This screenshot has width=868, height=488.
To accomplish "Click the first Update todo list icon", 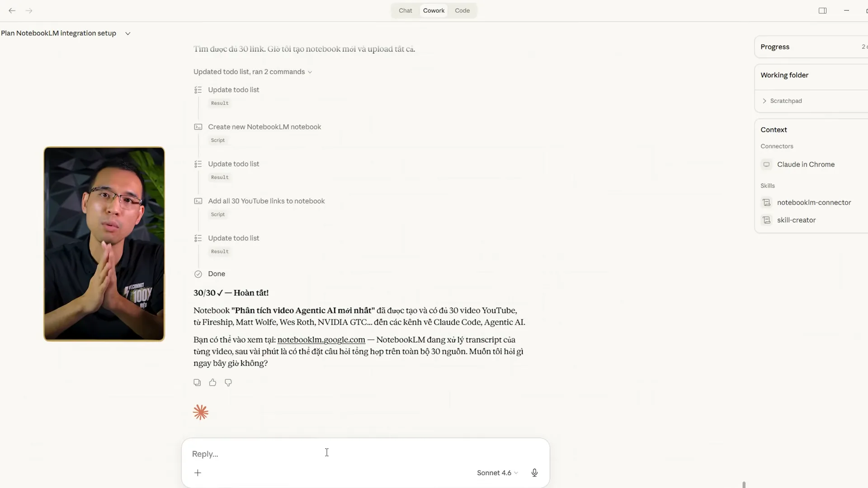I will point(198,90).
